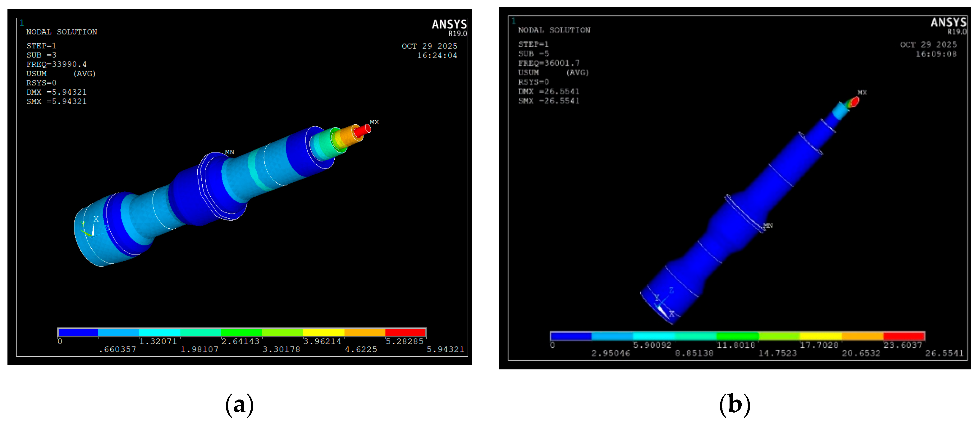Click the MX marker in plot (a)
The width and height of the screenshot is (980, 425).
click(x=374, y=122)
